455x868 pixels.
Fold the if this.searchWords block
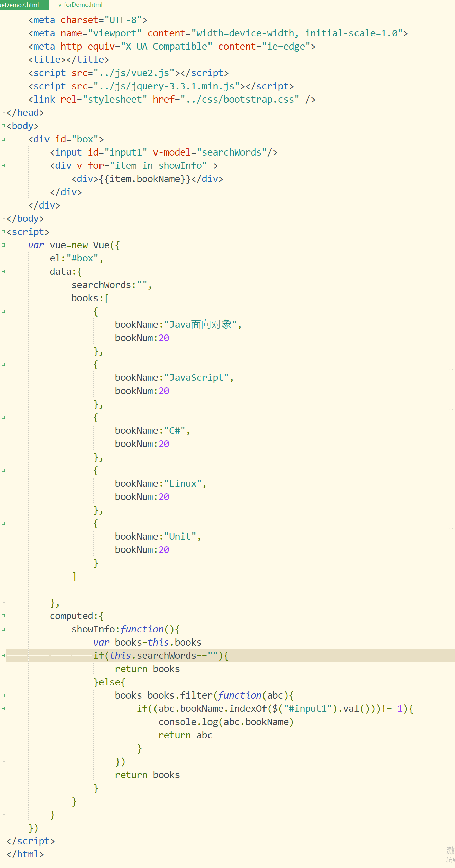point(3,655)
